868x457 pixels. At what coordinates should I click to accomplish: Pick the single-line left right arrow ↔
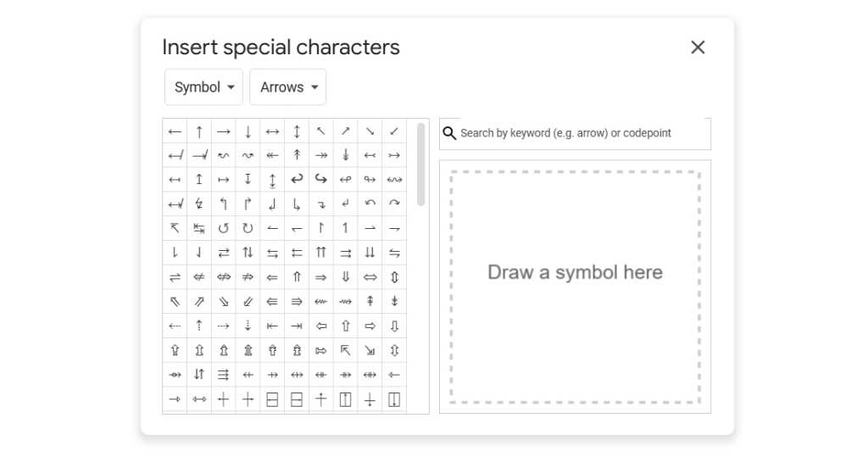click(272, 131)
